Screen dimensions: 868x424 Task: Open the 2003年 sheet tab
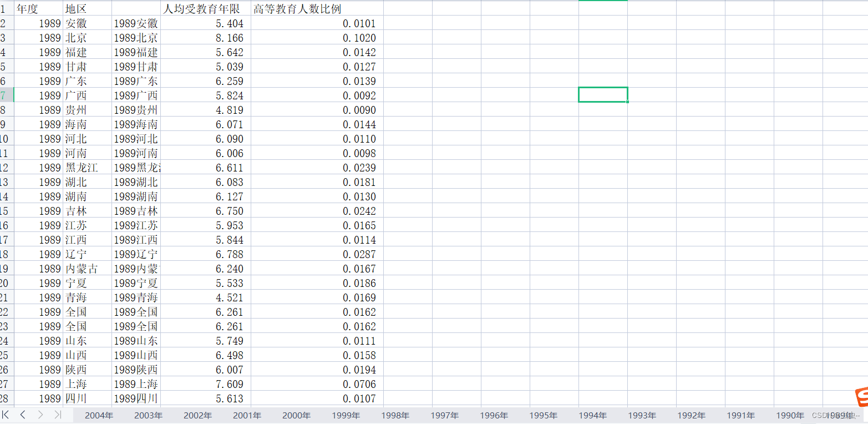click(x=148, y=414)
